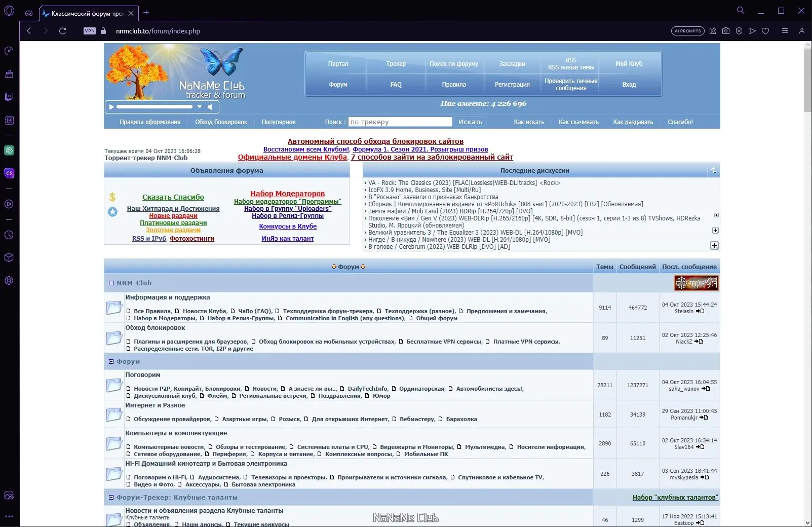Open My Flow paper plane icon

(752, 31)
